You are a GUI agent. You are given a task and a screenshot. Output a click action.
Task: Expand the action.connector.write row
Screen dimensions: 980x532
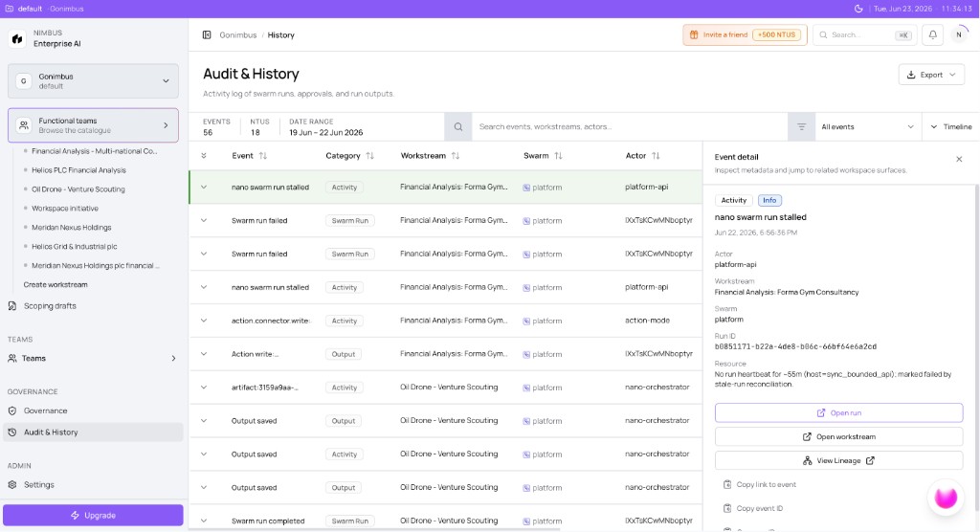(204, 321)
